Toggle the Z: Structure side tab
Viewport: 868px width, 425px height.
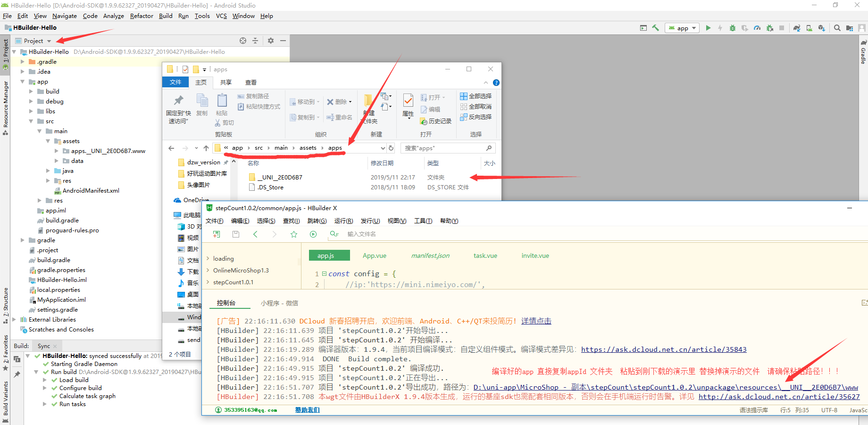(x=6, y=305)
